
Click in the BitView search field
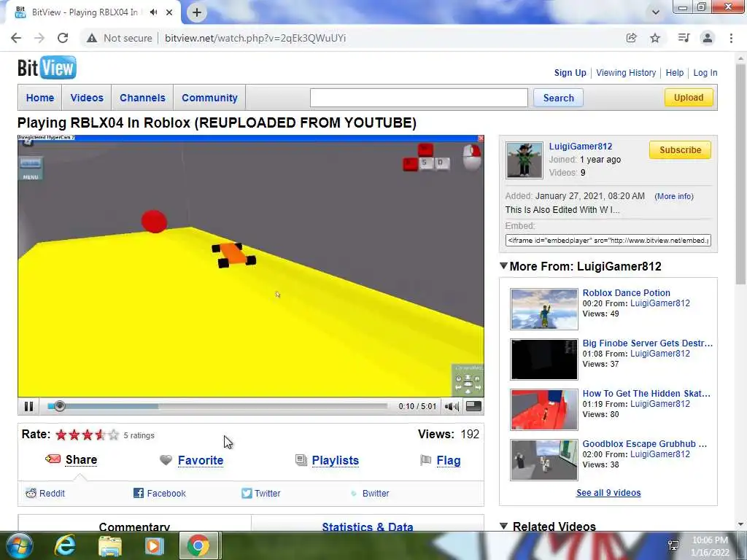[419, 98]
